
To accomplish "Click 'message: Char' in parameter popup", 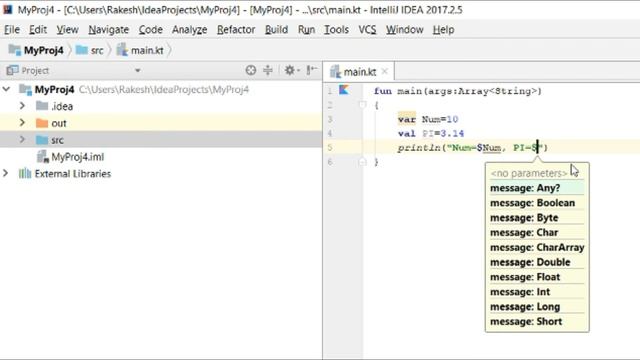I will (x=524, y=233).
